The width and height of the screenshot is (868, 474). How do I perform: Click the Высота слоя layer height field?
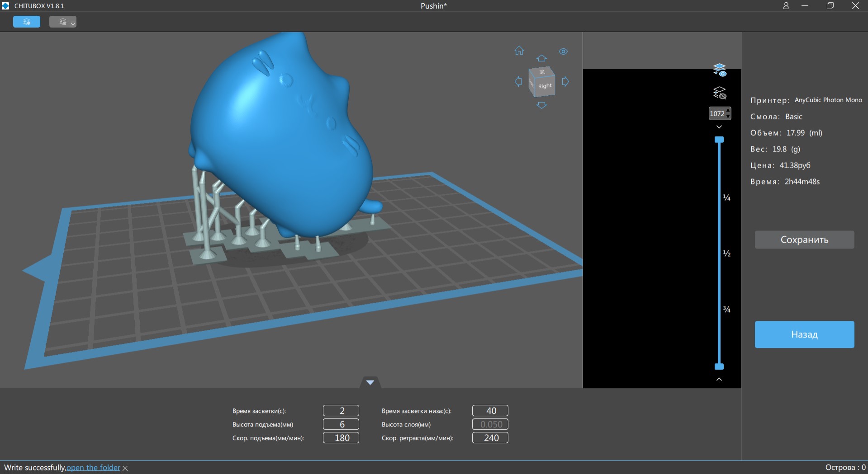click(490, 424)
